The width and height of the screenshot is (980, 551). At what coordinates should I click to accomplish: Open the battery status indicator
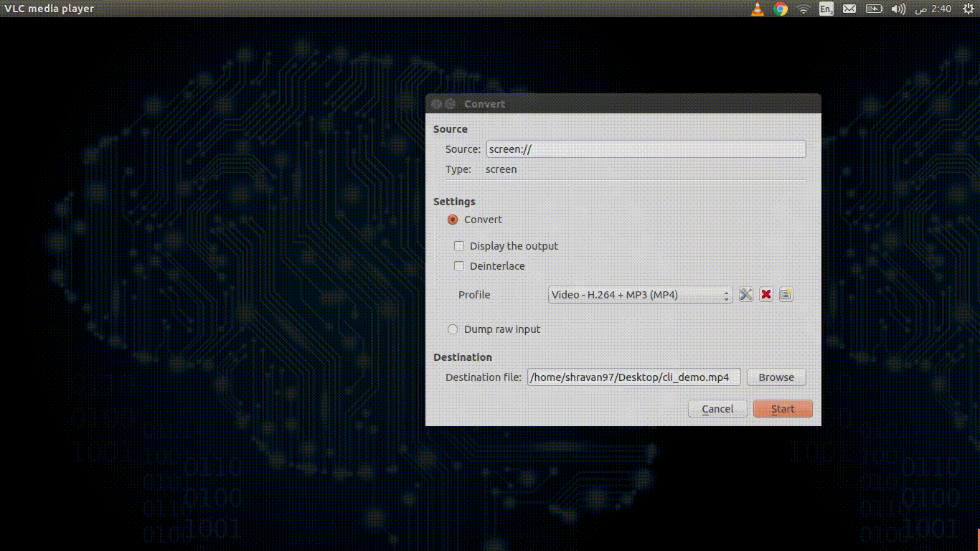(874, 9)
